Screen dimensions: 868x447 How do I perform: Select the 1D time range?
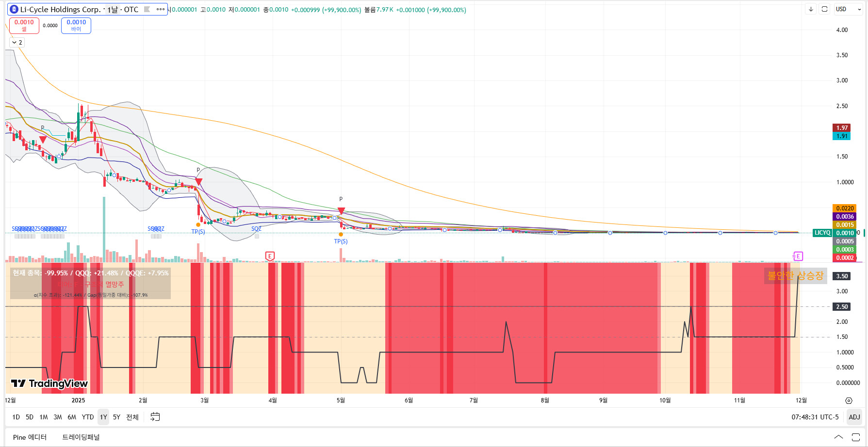pyautogui.click(x=16, y=417)
